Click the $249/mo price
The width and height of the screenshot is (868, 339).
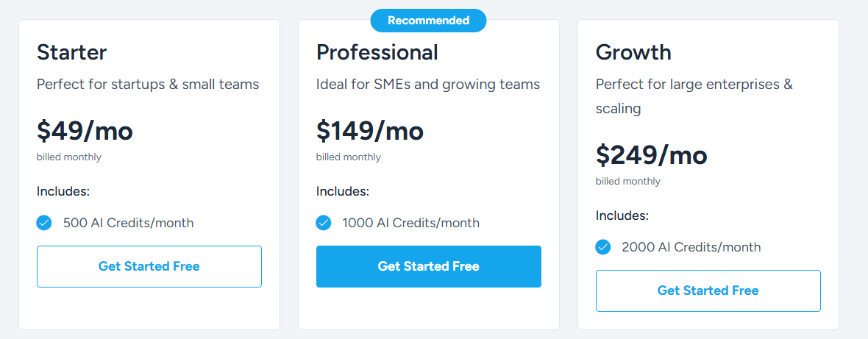651,155
